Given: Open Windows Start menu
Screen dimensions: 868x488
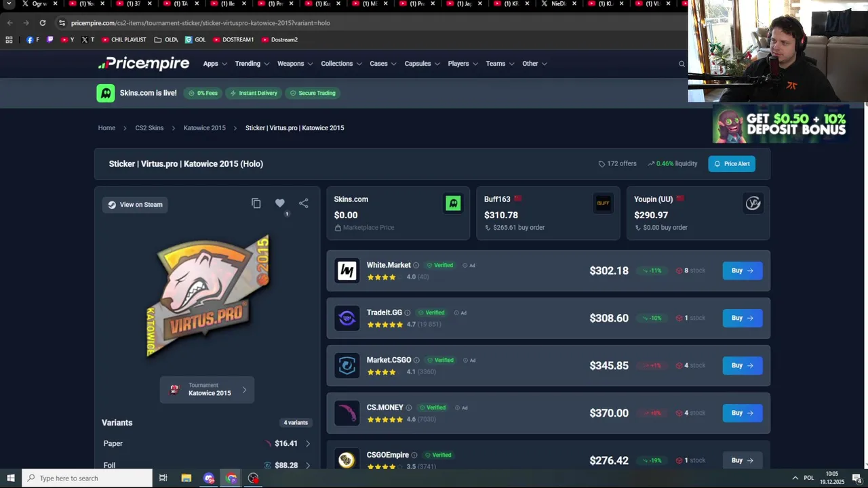Looking at the screenshot, I should (x=10, y=478).
